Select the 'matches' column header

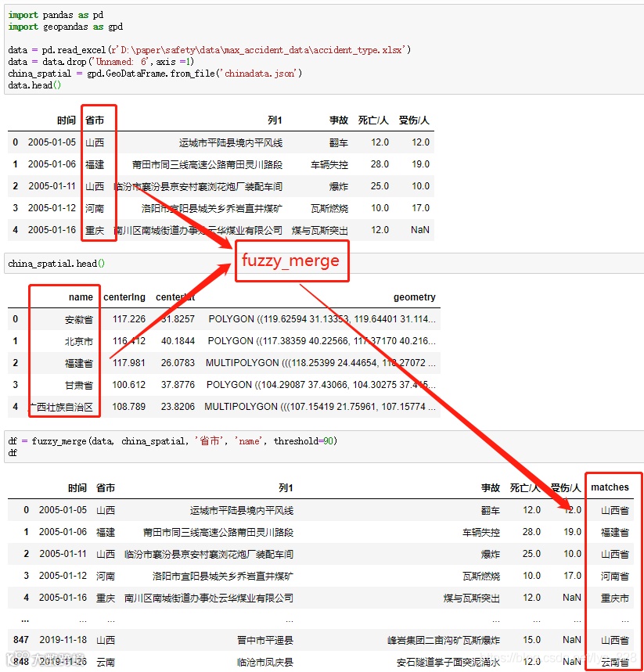click(x=610, y=487)
